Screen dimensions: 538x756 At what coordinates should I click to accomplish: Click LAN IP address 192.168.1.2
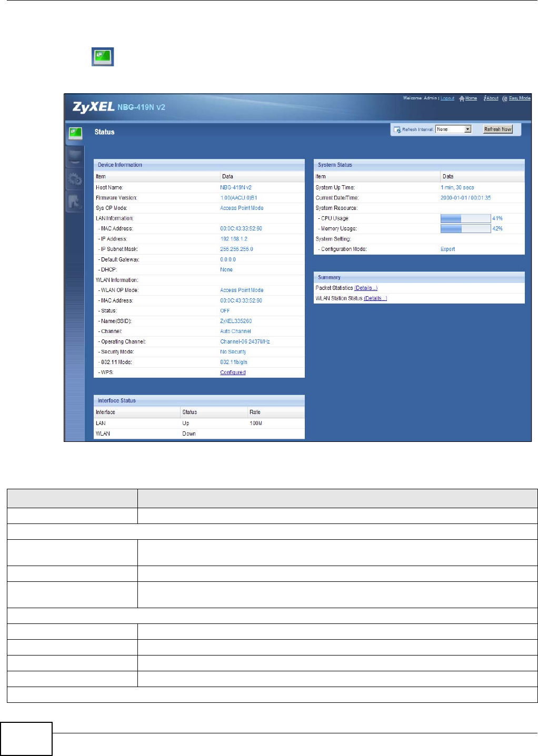tap(234, 239)
